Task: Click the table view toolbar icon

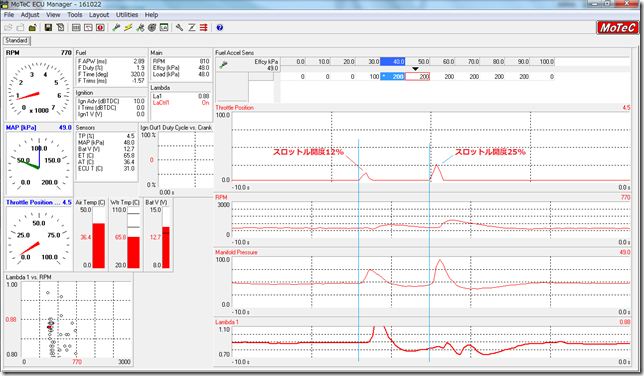Action: 76,28
